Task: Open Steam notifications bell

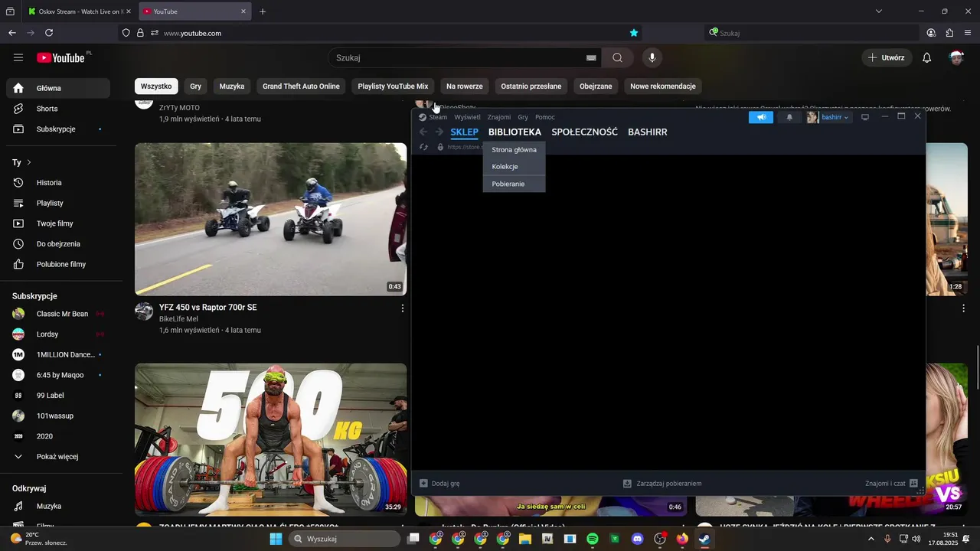Action: tap(789, 117)
